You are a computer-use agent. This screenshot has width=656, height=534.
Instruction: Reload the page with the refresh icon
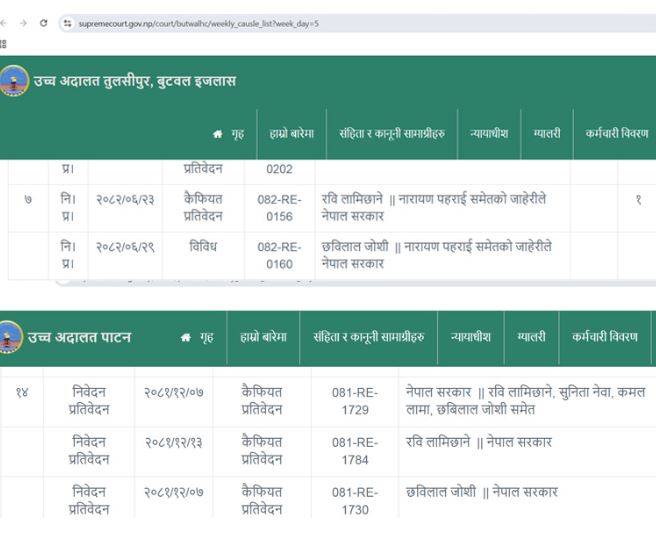point(43,23)
